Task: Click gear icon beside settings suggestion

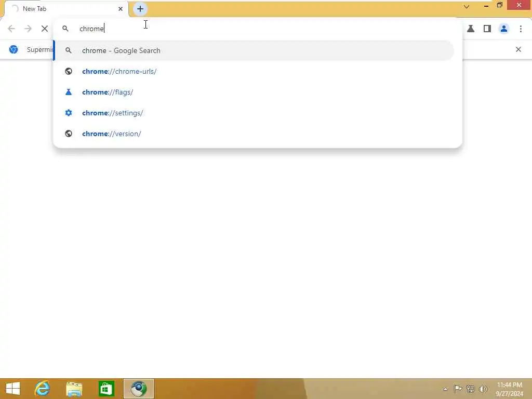Action: (69, 113)
